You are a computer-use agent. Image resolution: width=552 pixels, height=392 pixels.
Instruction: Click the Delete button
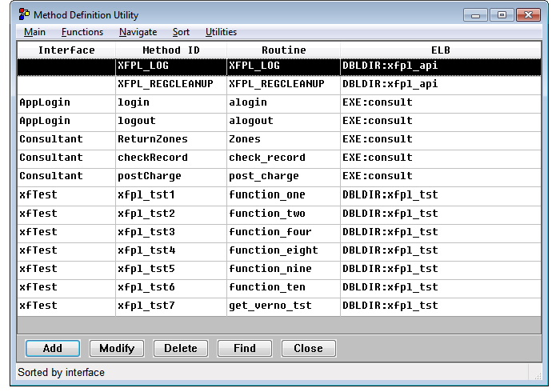tap(181, 348)
